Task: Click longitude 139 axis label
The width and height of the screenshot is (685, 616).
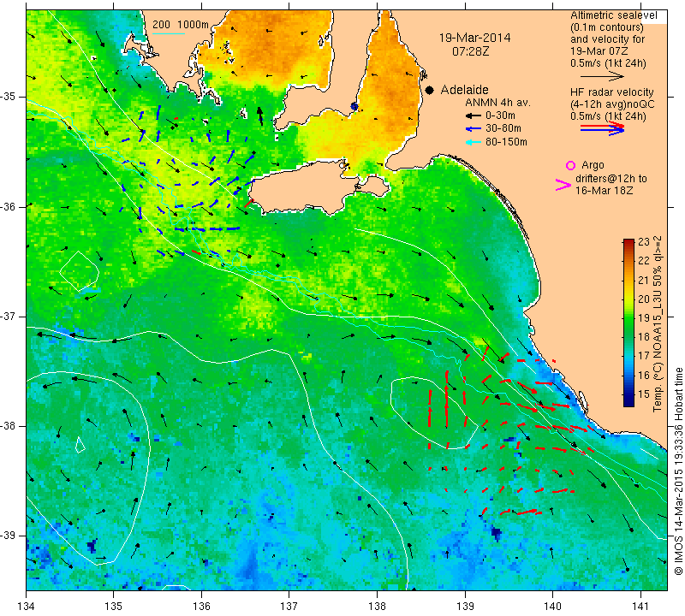Action: pos(465,606)
